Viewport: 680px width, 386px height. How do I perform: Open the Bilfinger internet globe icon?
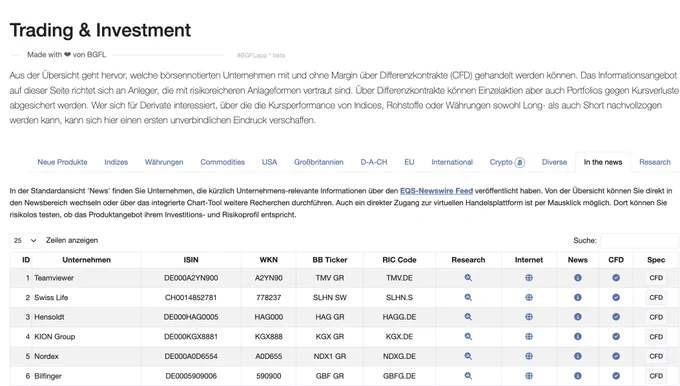(529, 376)
